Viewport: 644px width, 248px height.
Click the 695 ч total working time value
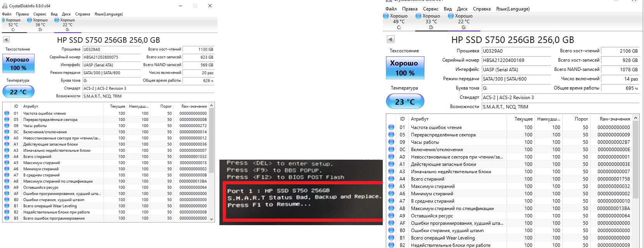point(620,88)
